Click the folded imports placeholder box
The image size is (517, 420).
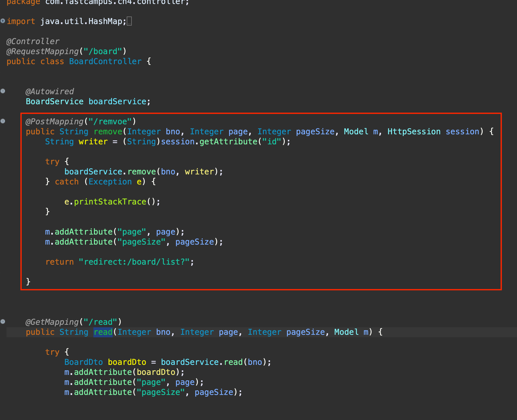click(x=129, y=21)
